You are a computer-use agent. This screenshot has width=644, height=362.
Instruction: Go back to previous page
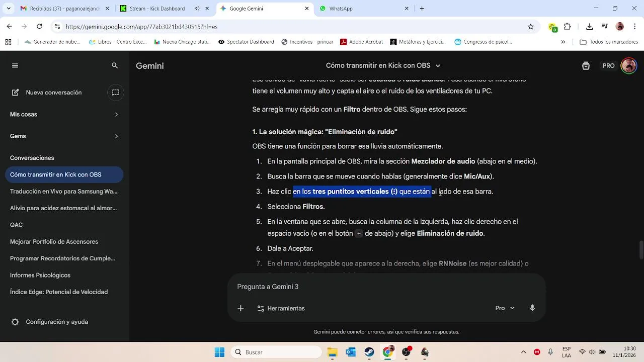9,27
